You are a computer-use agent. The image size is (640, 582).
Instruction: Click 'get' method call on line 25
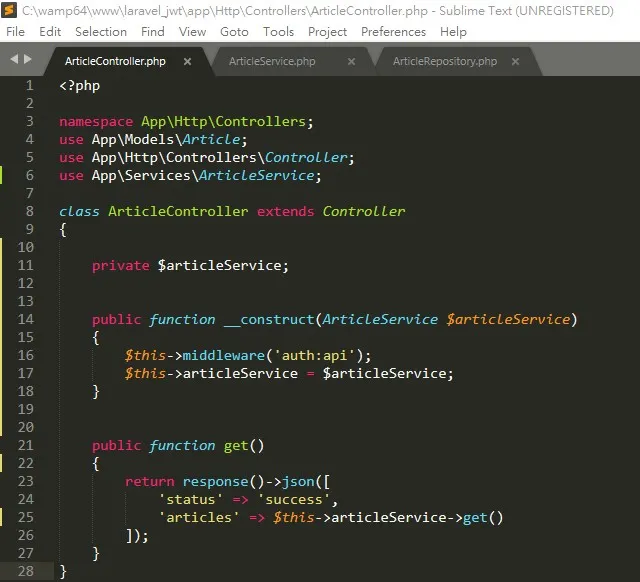(475, 518)
